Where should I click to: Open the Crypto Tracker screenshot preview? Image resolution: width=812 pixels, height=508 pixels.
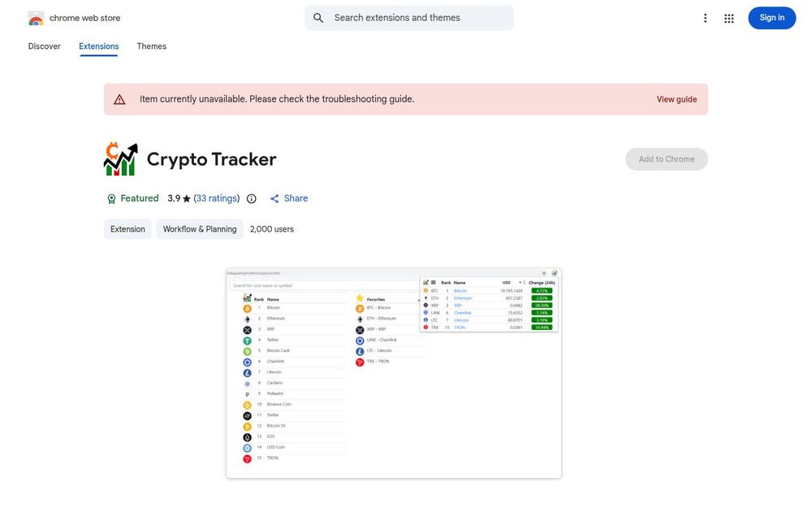394,373
